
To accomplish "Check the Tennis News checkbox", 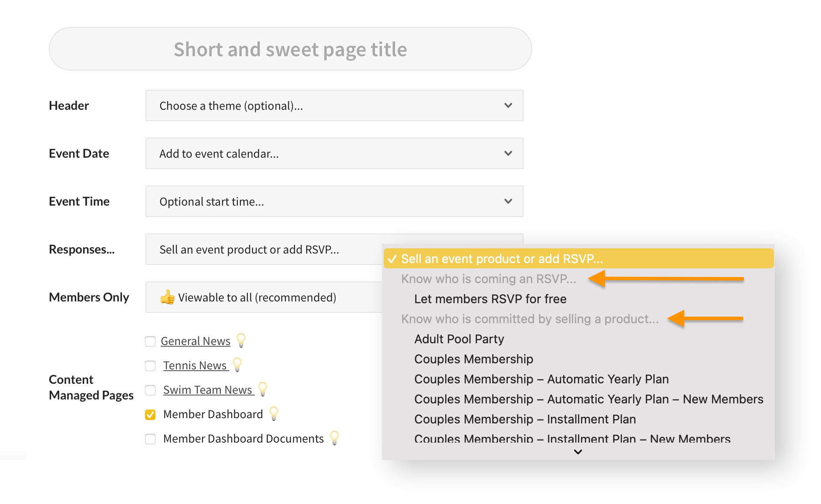I will 150,365.
